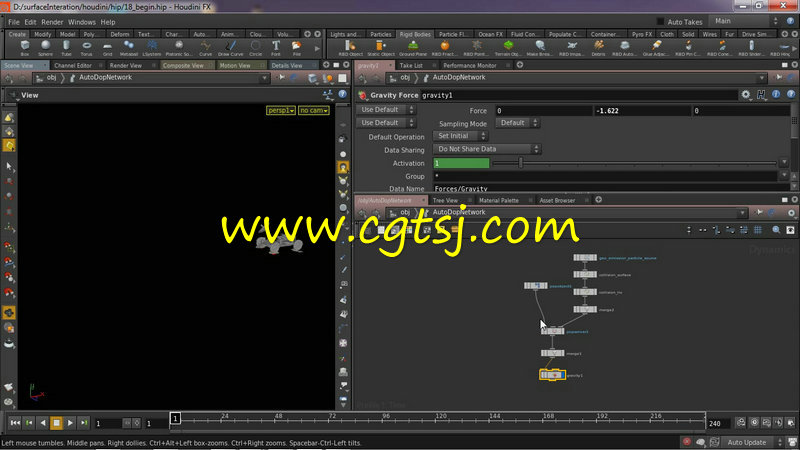Click the gravity1 node name field
The height and width of the screenshot is (450, 800).
point(578,95)
